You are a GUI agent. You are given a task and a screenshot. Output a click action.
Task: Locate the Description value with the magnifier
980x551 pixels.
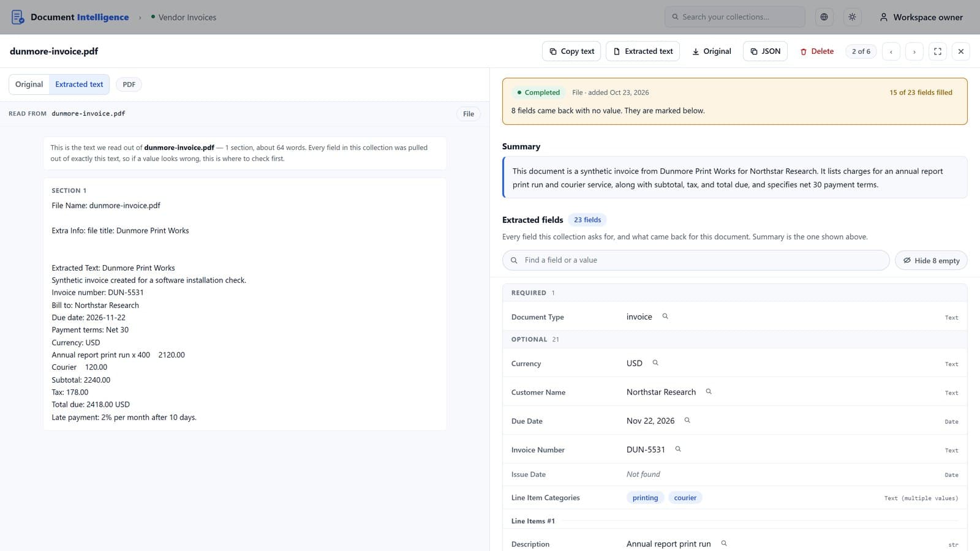pos(724,544)
